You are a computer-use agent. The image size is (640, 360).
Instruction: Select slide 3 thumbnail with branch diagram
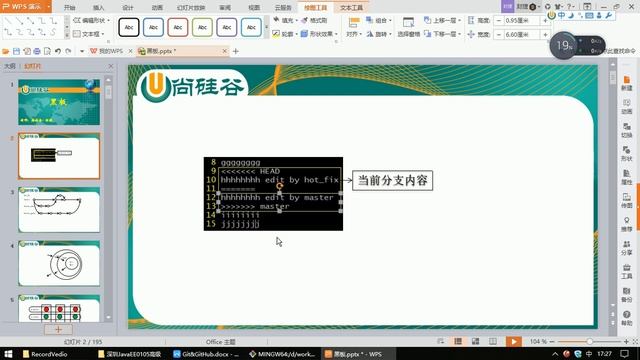(x=59, y=210)
